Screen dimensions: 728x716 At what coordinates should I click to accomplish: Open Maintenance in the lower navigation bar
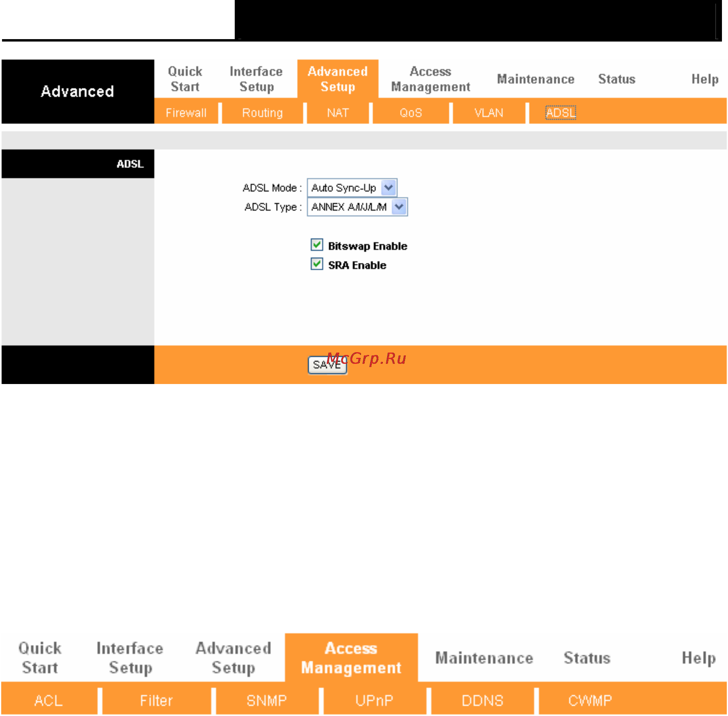click(x=484, y=658)
